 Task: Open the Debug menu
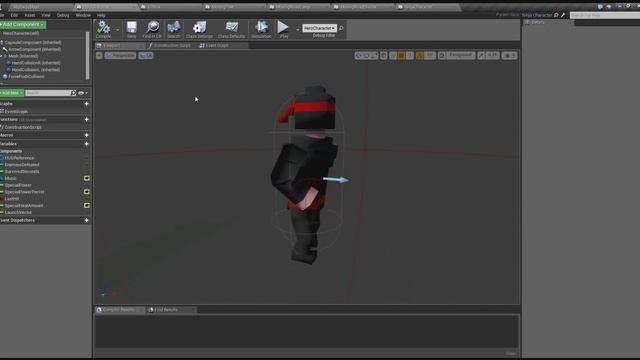point(63,16)
